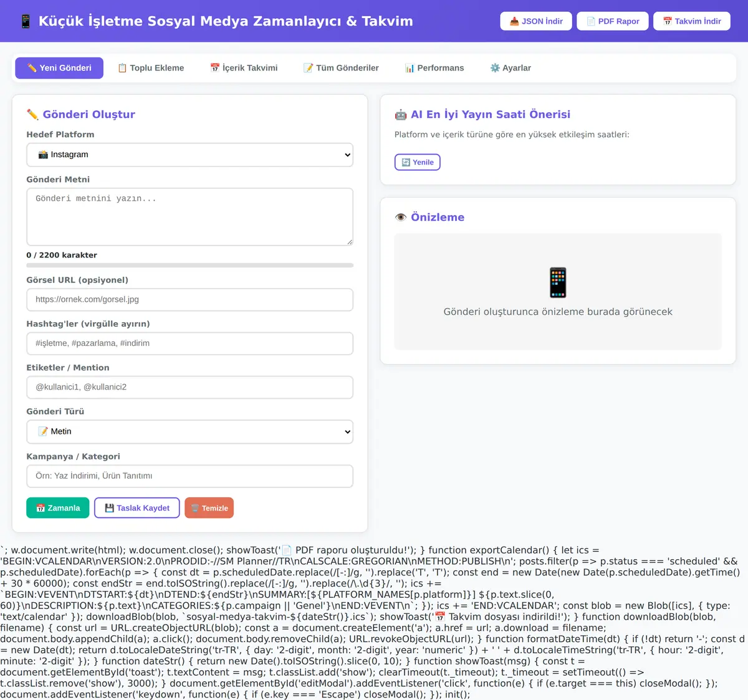Click the phone icon in the preview placeholder
The height and width of the screenshot is (700, 748).
click(x=558, y=282)
